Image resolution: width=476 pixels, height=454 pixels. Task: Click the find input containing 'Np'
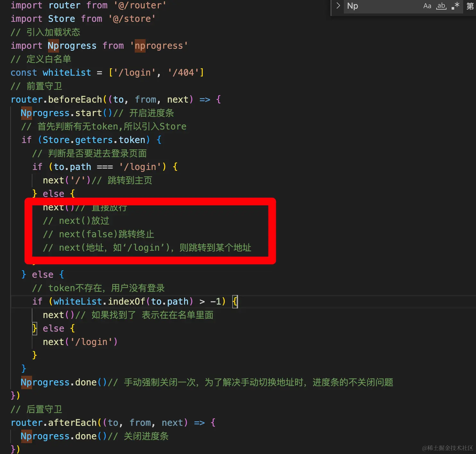click(x=382, y=6)
